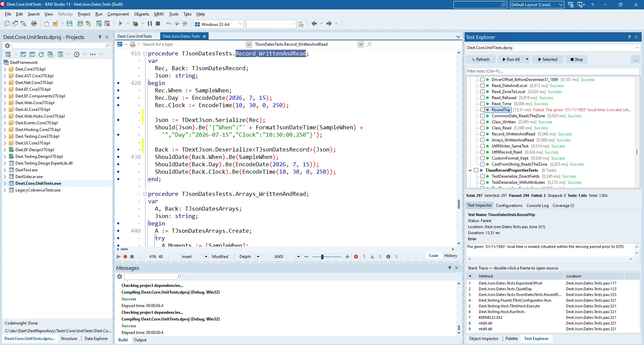Screen dimensions: 644x345
Task: Click the Selected run button
Action: click(x=547, y=59)
